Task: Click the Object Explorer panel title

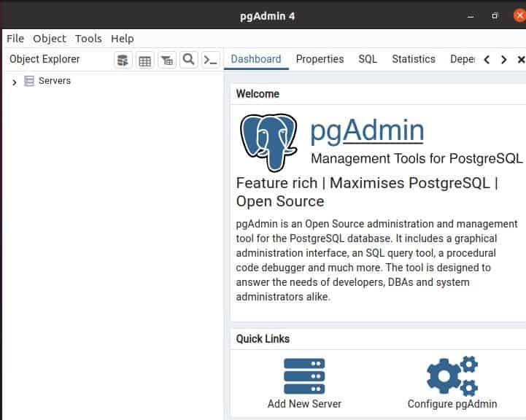Action: coord(45,59)
